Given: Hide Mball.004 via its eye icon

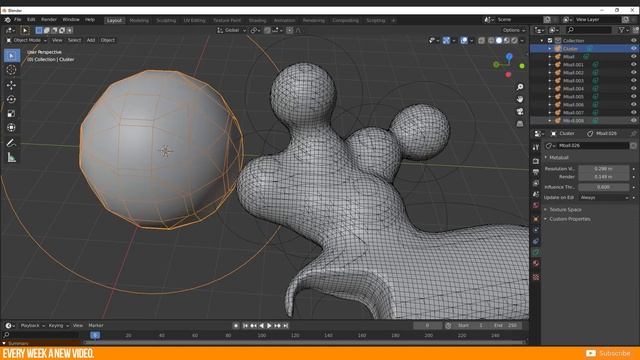Looking at the screenshot, I should click(x=633, y=89).
